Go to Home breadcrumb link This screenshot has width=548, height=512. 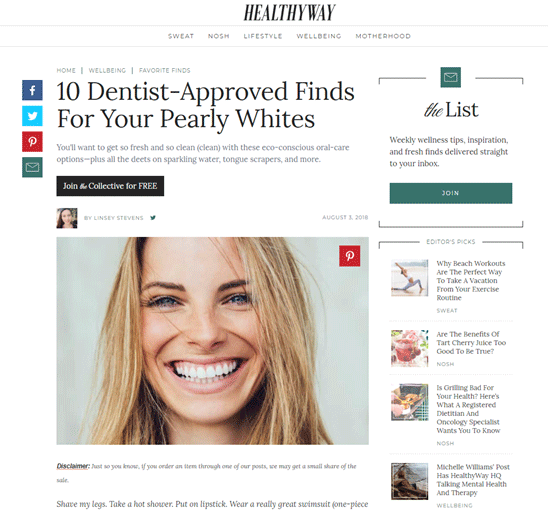(x=66, y=71)
